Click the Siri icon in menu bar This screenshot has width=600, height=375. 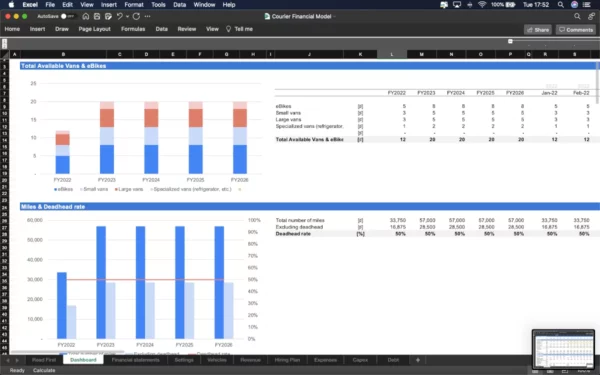pos(574,5)
